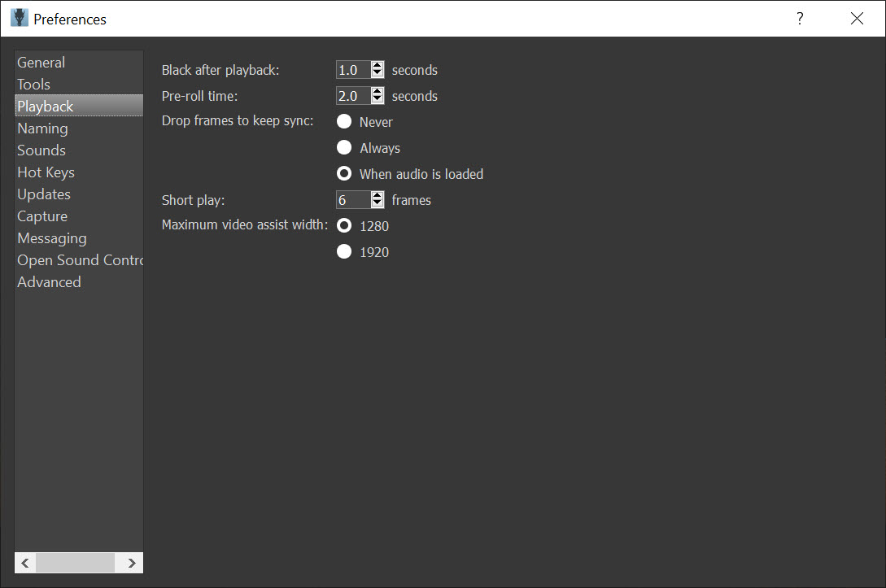This screenshot has width=886, height=588.
Task: Click the Dragonframe app icon in title bar
Action: [20, 18]
